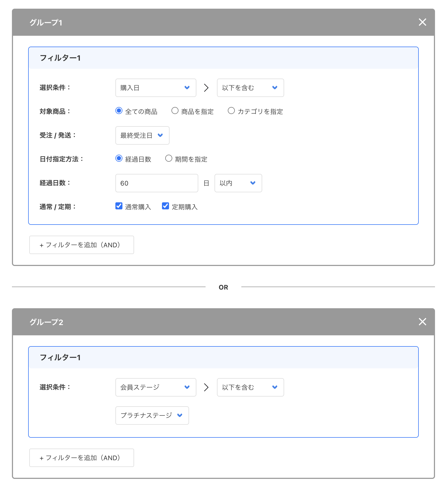
Task: Close グループ1 using its X icon
Action: [x=422, y=22]
